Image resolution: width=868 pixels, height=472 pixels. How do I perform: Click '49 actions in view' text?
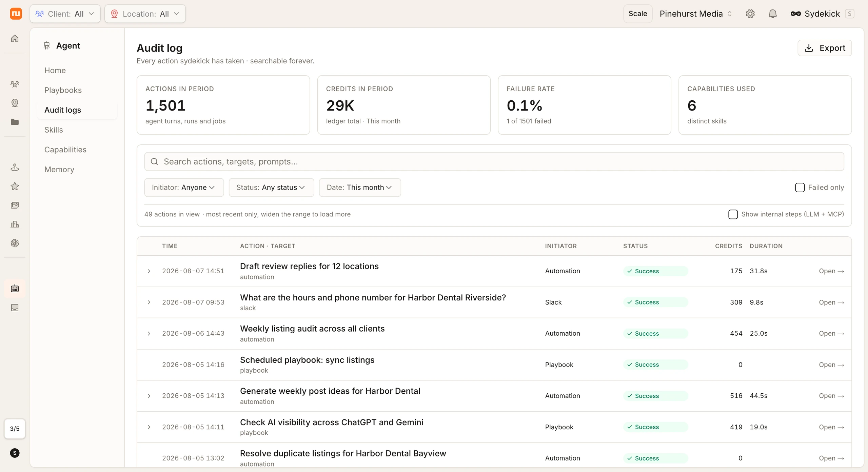coord(172,214)
